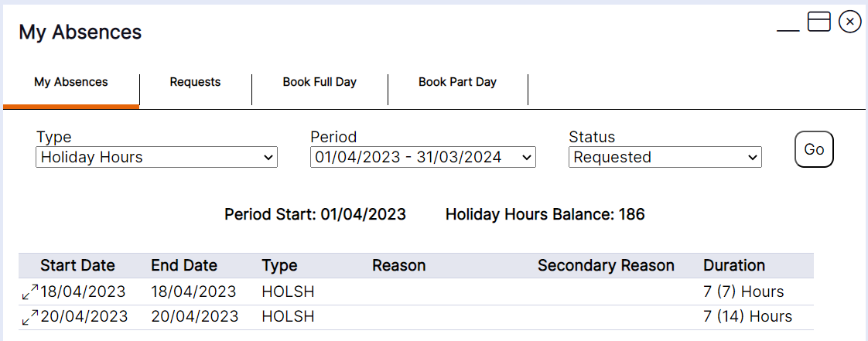Open the Period dropdown 01/04/2023 - 31/03/2024
This screenshot has width=868, height=341.
(422, 157)
